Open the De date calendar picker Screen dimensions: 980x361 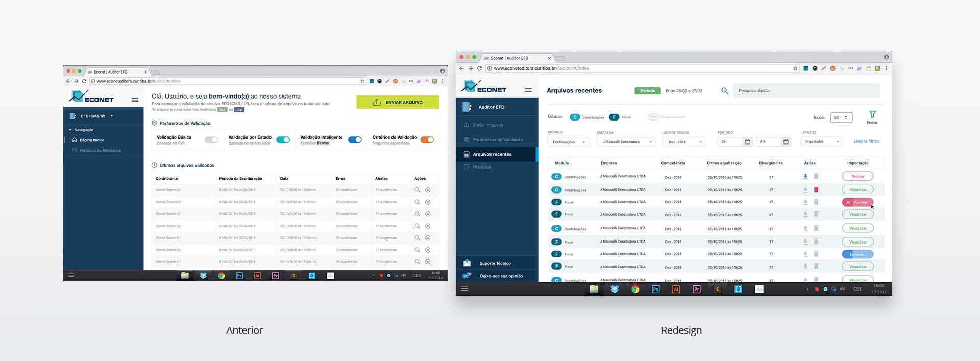pyautogui.click(x=748, y=141)
